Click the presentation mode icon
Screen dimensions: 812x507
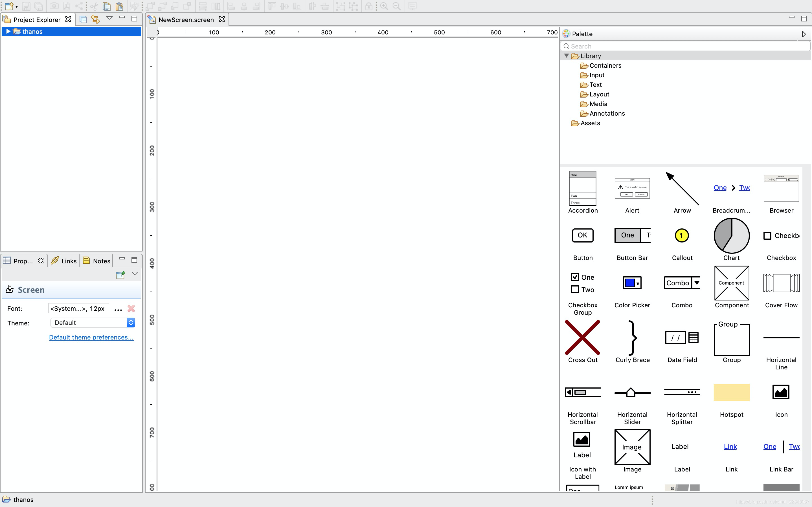point(412,6)
